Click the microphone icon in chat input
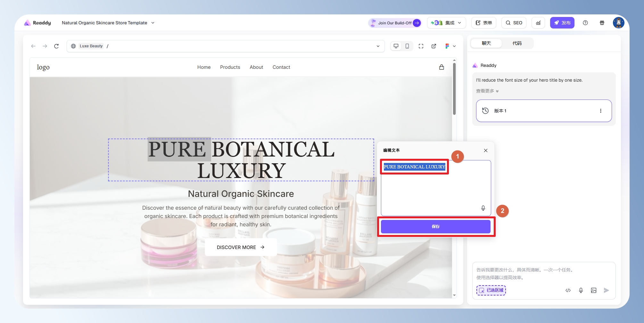644x323 pixels. point(581,290)
